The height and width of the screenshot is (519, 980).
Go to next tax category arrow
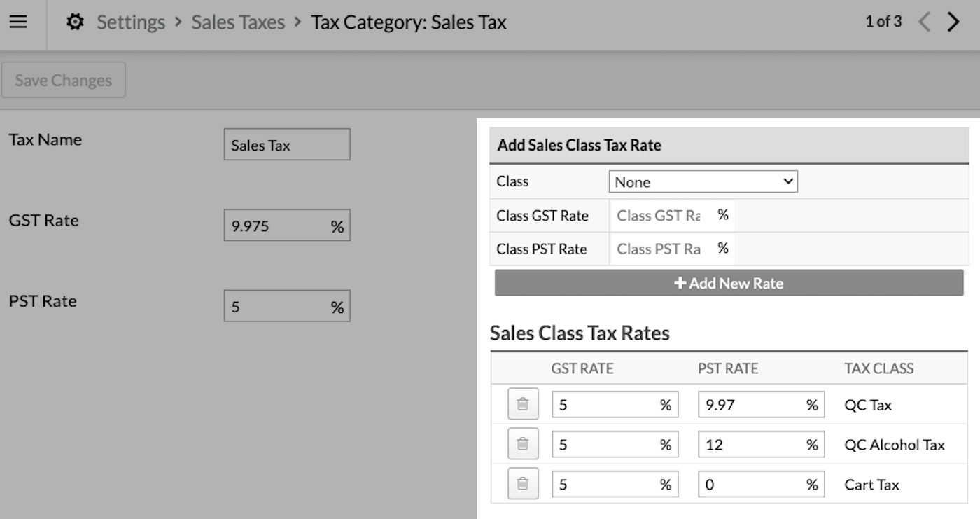point(953,22)
